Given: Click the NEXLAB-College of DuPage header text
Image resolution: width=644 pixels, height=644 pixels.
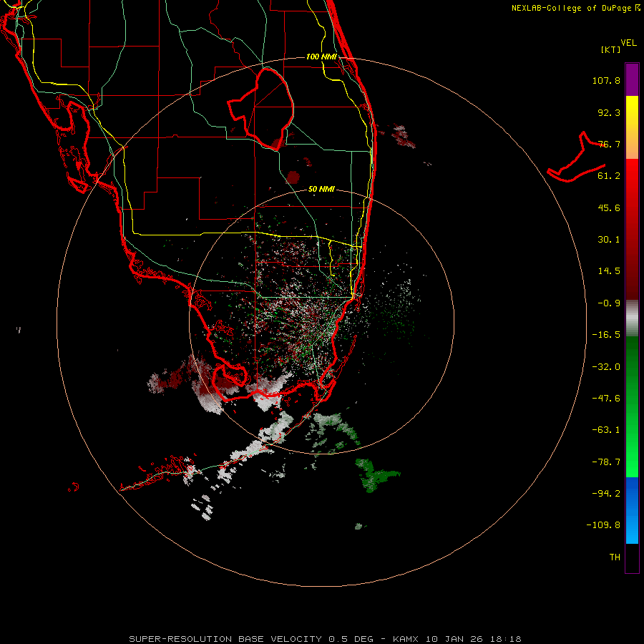Looking at the screenshot, I should (575, 8).
